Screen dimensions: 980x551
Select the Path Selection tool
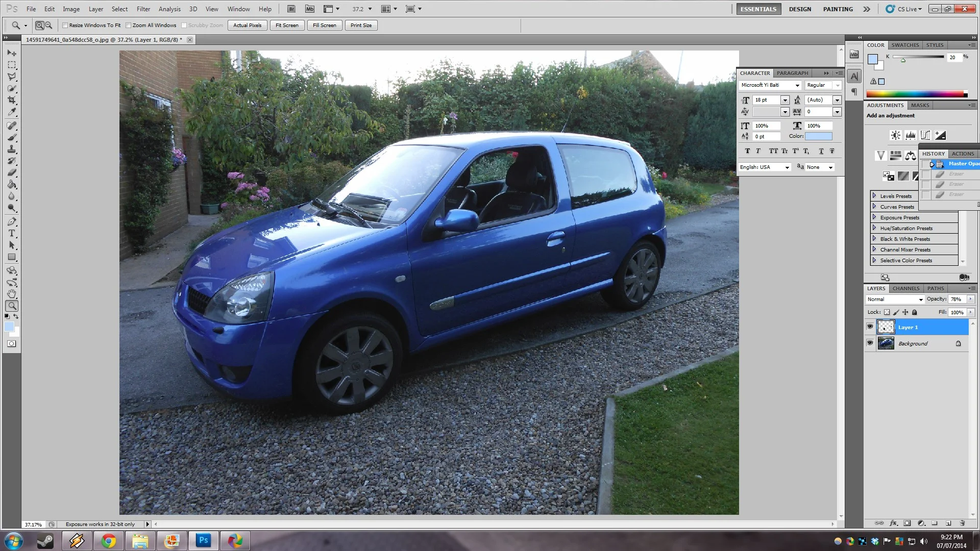(x=12, y=245)
